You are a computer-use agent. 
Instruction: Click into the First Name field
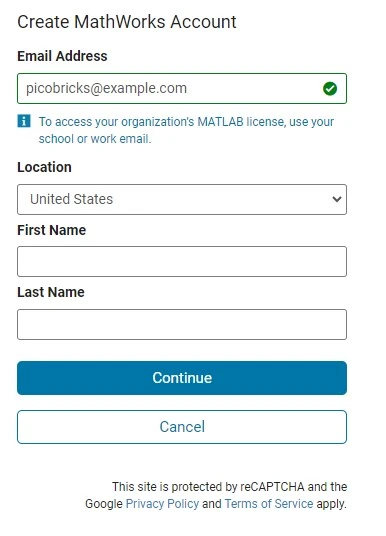pyautogui.click(x=182, y=261)
